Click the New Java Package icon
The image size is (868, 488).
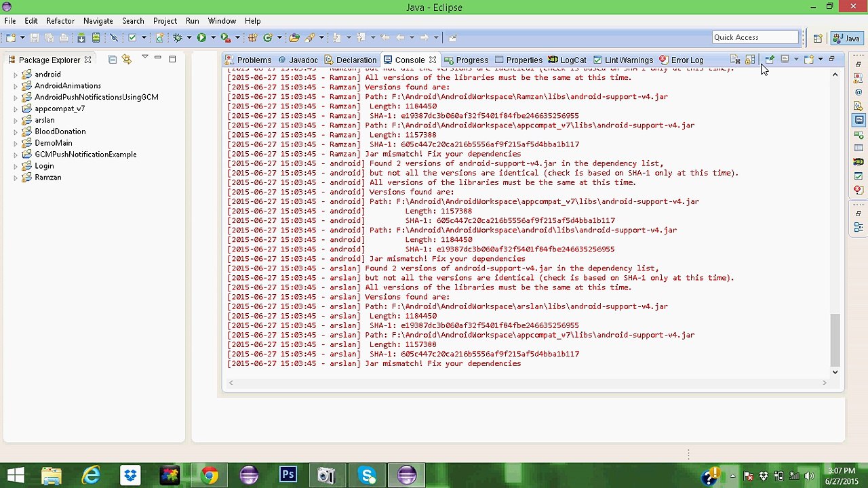[252, 37]
